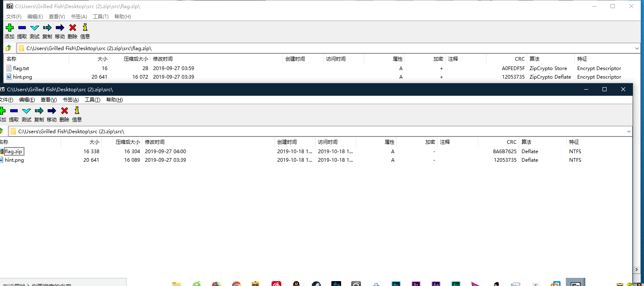Click the red Delete (删除) icon in the front src window

click(x=64, y=111)
